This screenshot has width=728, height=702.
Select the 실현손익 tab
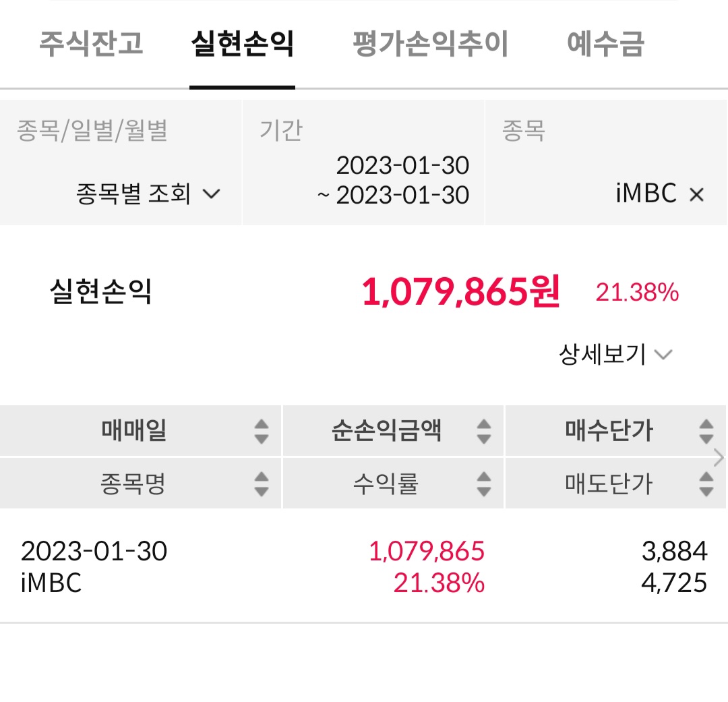coord(243,44)
